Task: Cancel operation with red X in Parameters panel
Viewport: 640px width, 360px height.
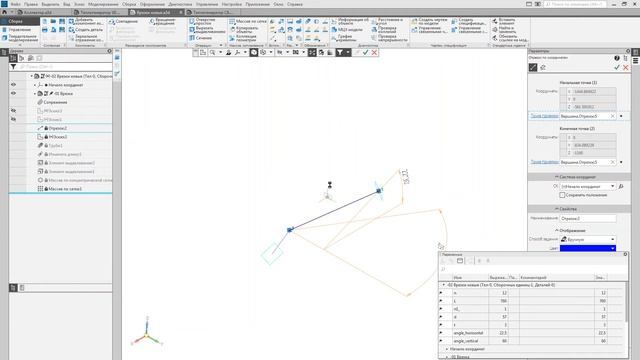Action: [625, 67]
